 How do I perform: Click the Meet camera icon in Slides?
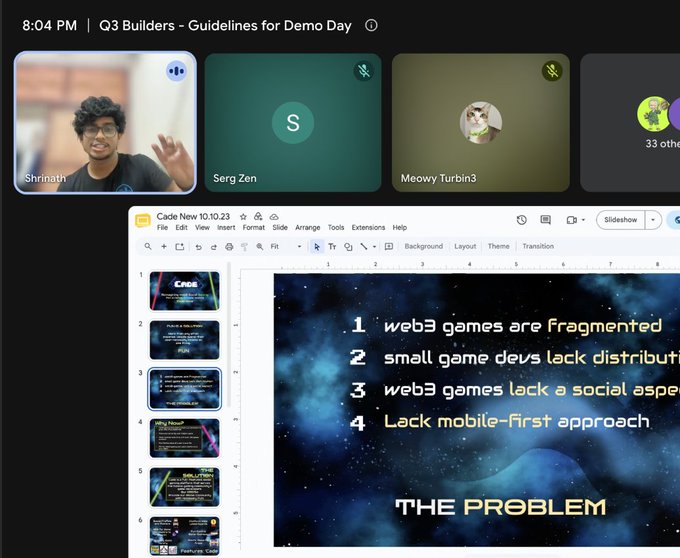coord(572,220)
